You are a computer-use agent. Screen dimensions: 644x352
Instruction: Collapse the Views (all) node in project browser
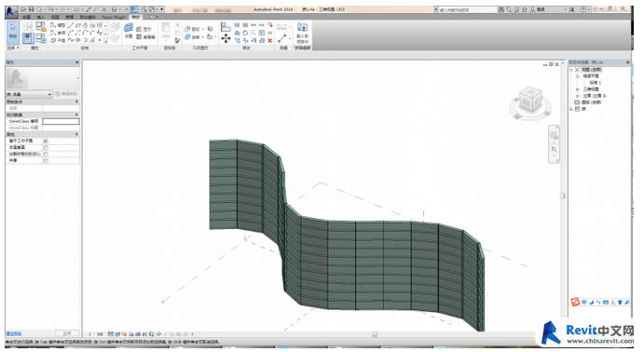571,70
